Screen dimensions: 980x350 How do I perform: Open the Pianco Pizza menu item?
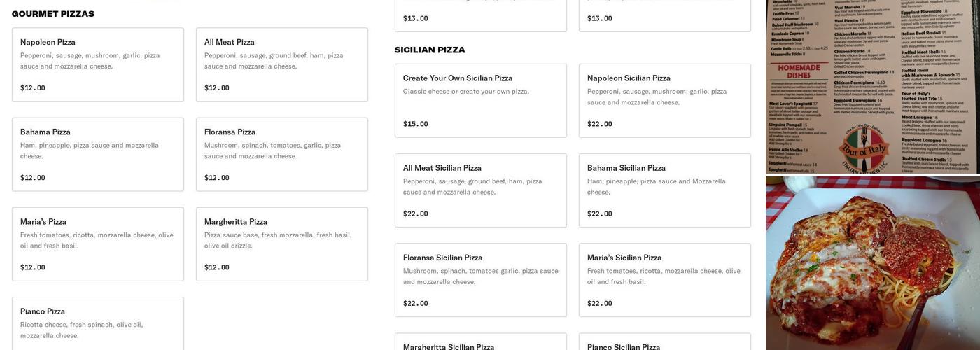point(98,323)
